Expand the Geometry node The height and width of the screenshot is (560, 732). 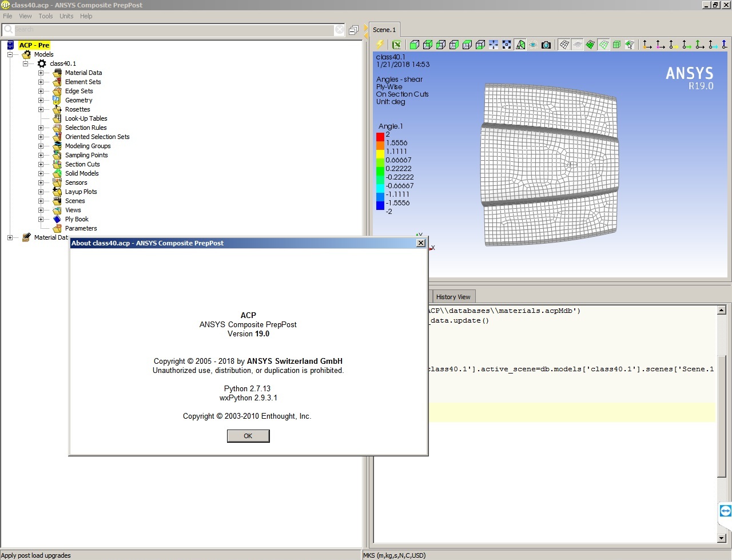[x=41, y=100]
